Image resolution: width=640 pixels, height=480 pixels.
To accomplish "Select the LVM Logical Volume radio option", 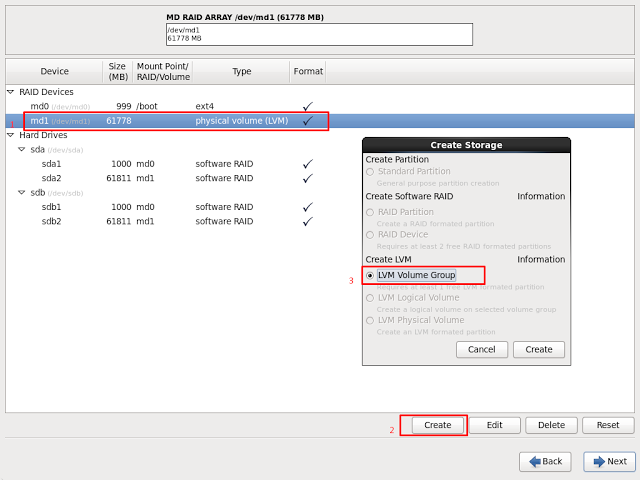I will coord(371,298).
